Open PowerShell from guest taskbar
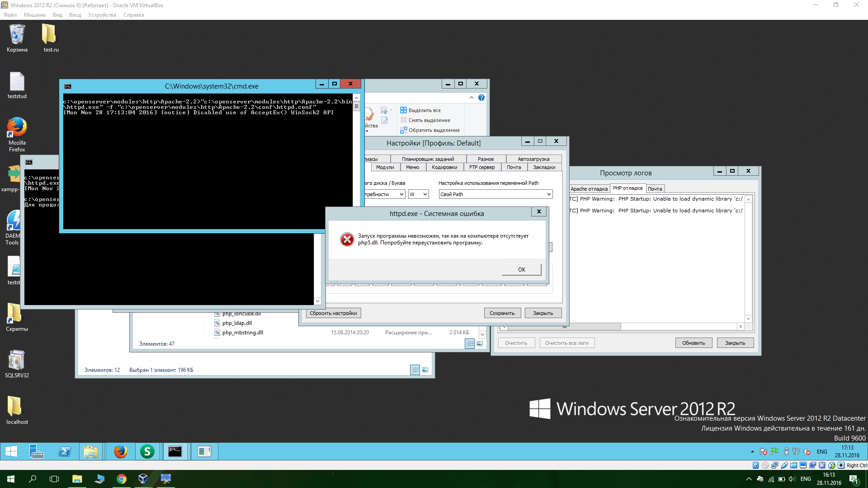 coord(65,451)
